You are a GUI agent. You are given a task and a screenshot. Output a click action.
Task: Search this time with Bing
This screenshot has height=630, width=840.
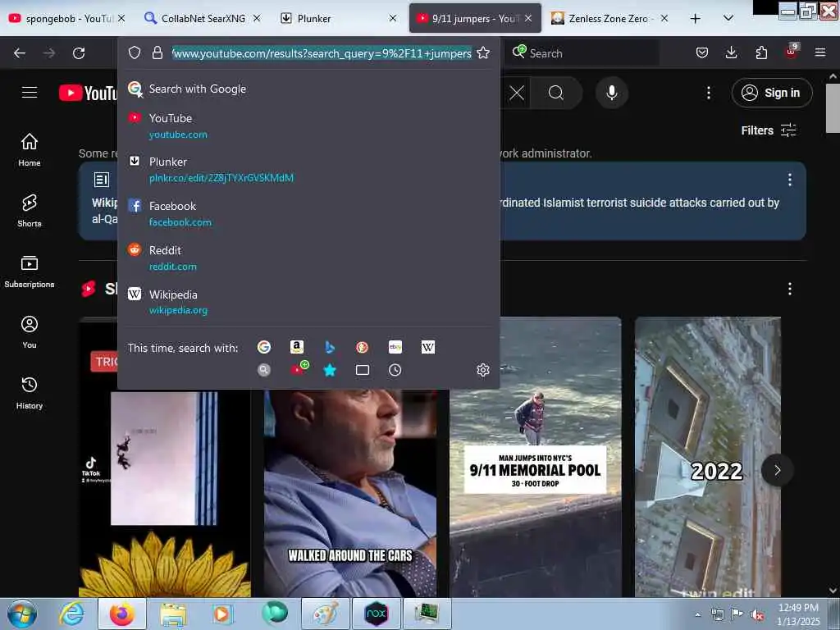(330, 347)
